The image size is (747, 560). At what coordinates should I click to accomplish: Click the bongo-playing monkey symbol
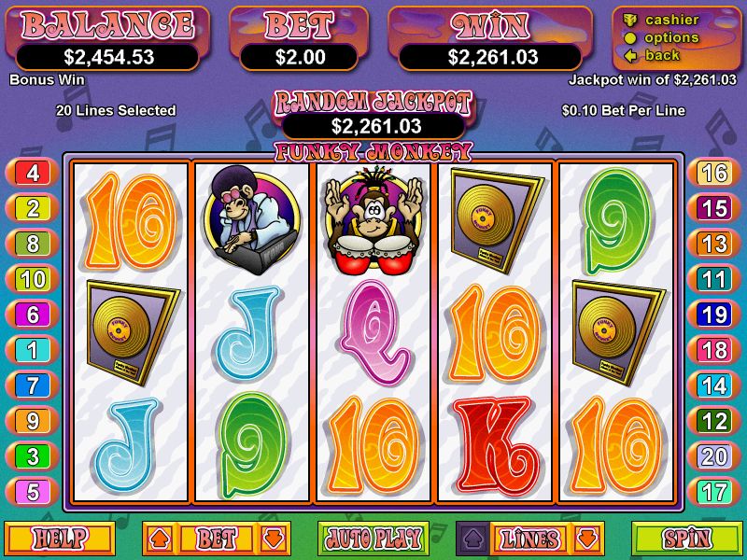[x=373, y=219]
